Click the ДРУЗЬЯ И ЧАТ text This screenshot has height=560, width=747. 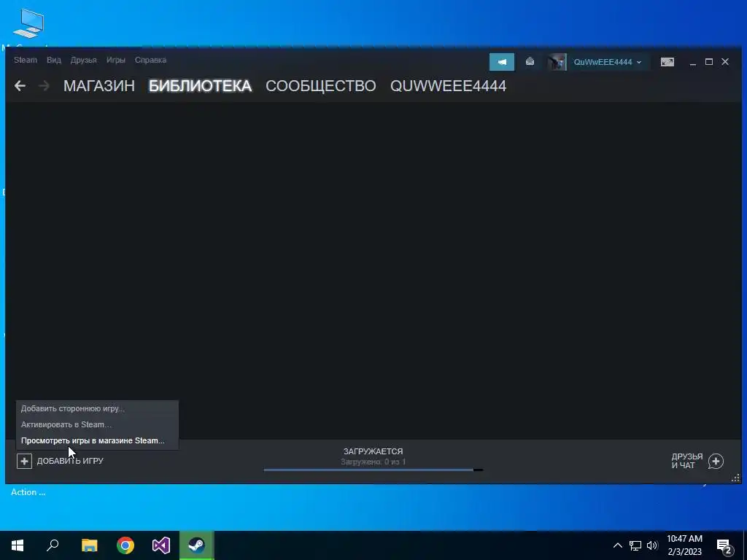pos(687,461)
